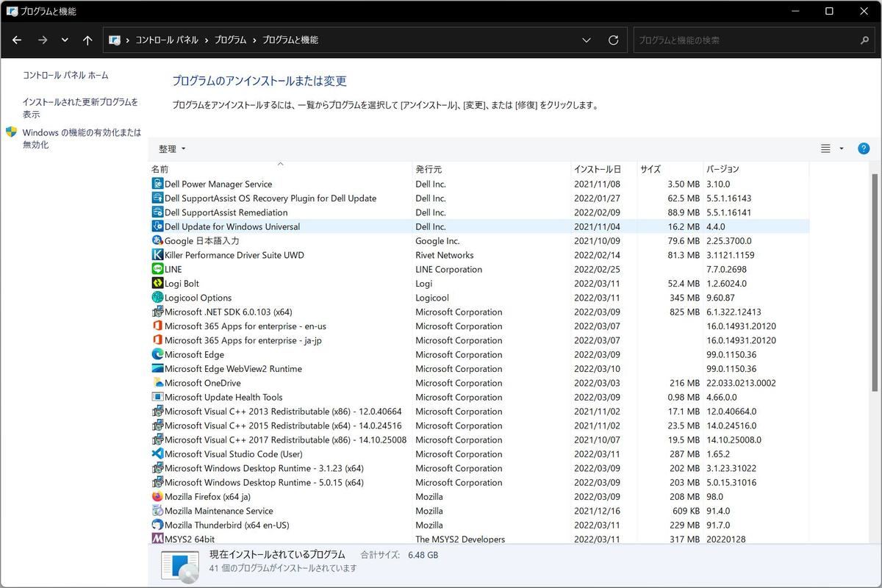Screen dimensions: 882x588
Task: Select Microsoft 365 Apps ja-jp icon
Action: pos(157,340)
